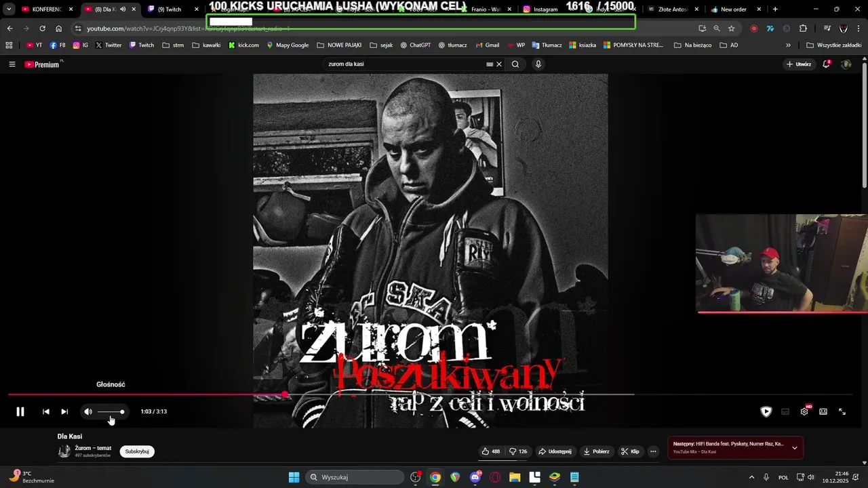Open more actions three-dot menu

click(x=653, y=451)
